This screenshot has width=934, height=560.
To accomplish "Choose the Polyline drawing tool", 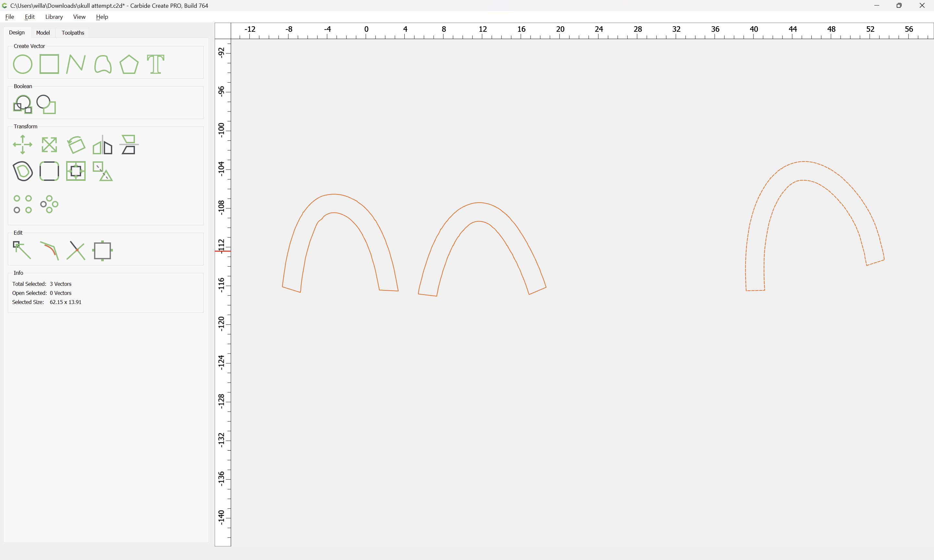I will click(76, 64).
